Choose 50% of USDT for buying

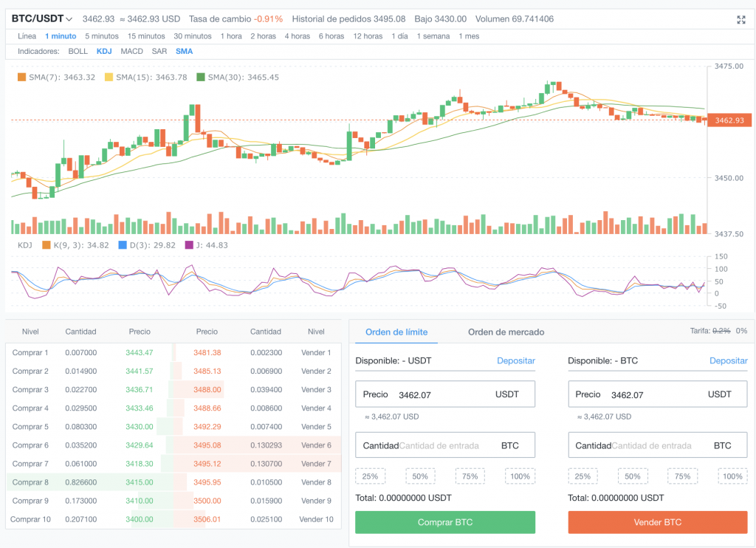pyautogui.click(x=420, y=476)
